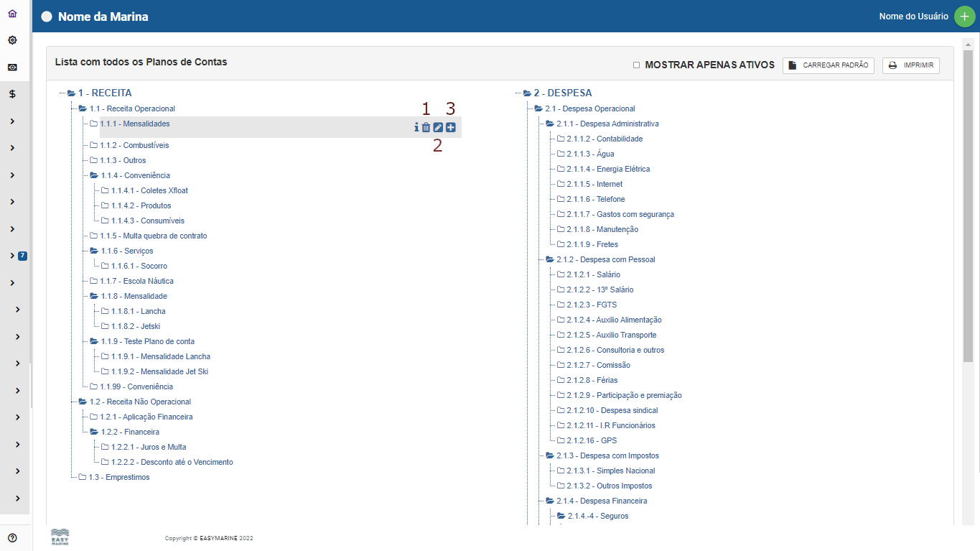
Task: Expand the sidebar item with badge 7
Action: pyautogui.click(x=13, y=256)
